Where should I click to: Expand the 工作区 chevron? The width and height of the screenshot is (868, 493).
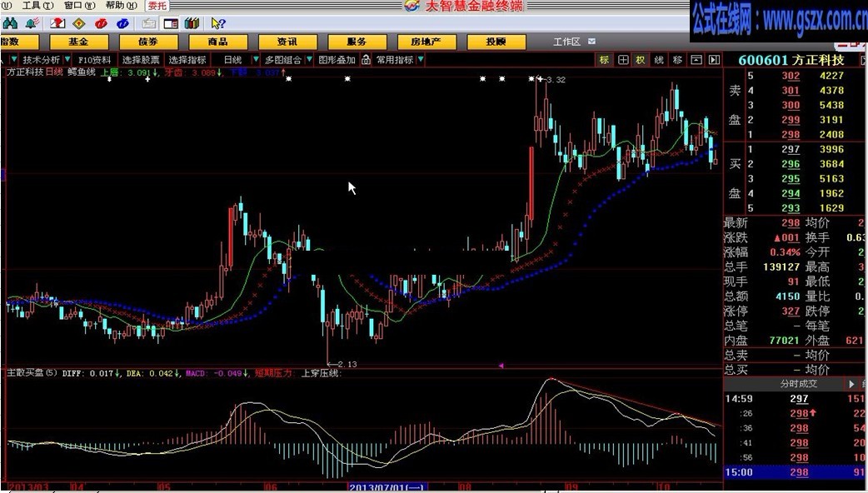click(591, 40)
